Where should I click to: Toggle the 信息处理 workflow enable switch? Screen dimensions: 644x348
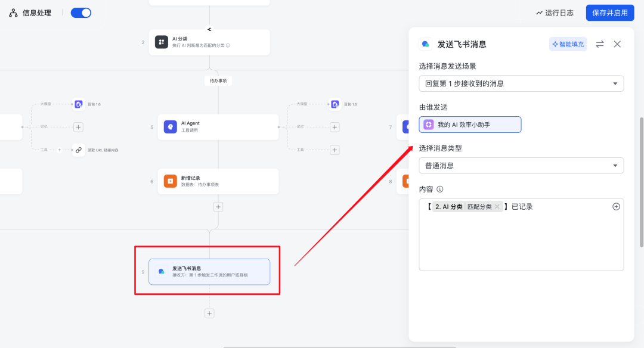tap(80, 12)
